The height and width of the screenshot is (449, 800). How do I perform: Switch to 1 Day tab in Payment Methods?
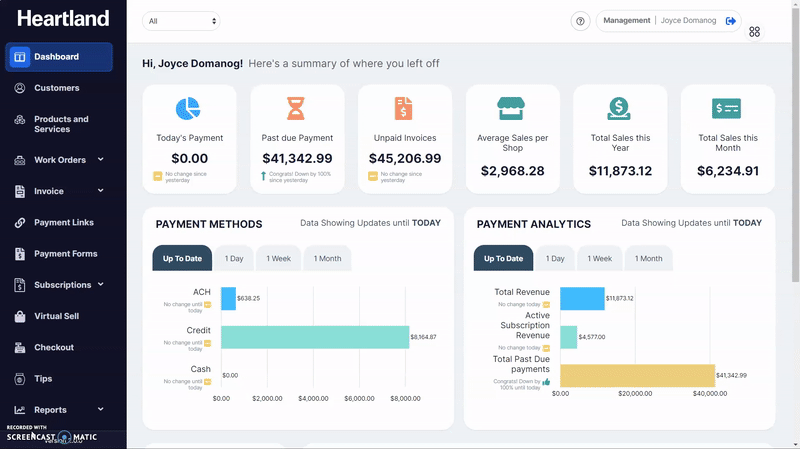(x=234, y=259)
